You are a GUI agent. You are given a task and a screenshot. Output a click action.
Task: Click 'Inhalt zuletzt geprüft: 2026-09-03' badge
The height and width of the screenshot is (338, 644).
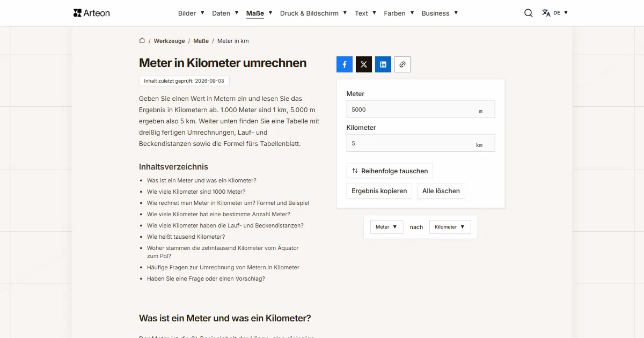tap(184, 81)
